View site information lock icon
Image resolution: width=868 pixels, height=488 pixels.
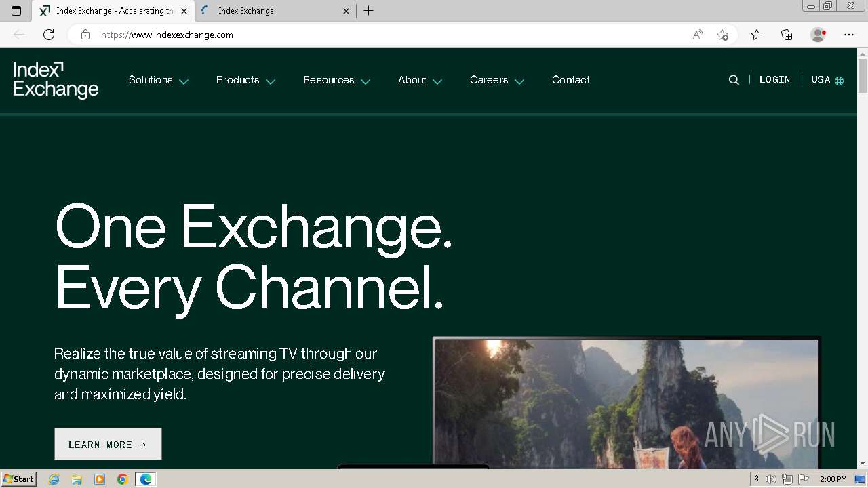pos(85,35)
